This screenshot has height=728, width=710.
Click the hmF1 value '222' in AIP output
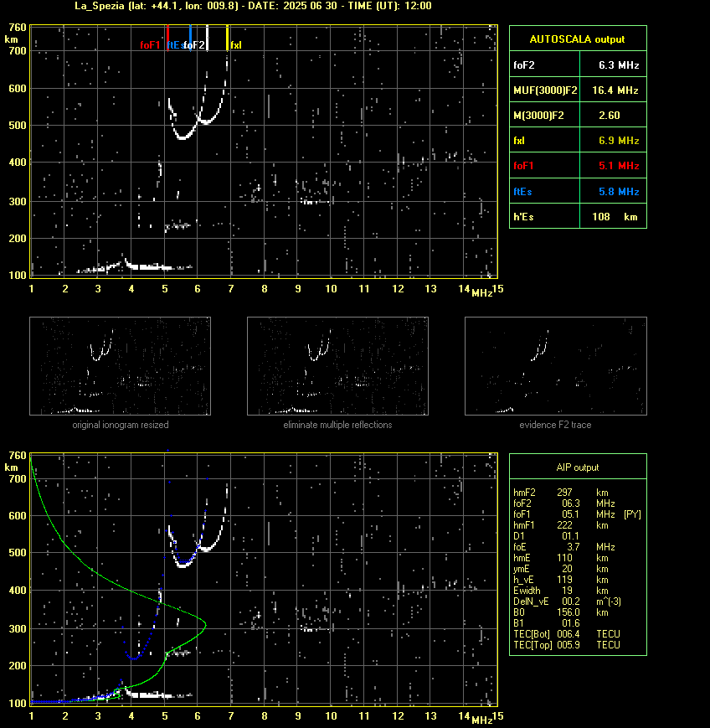[565, 525]
